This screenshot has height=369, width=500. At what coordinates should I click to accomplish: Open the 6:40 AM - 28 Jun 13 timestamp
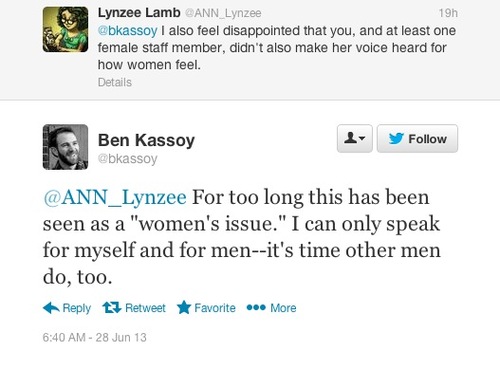click(94, 337)
